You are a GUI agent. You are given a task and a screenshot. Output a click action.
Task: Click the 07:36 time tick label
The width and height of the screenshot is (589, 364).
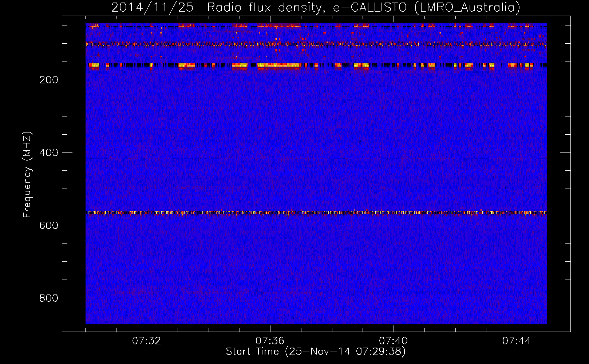[x=270, y=341]
